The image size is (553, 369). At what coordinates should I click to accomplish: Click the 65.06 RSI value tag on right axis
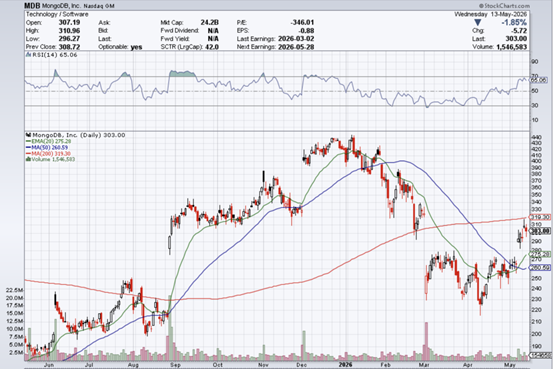[539, 80]
